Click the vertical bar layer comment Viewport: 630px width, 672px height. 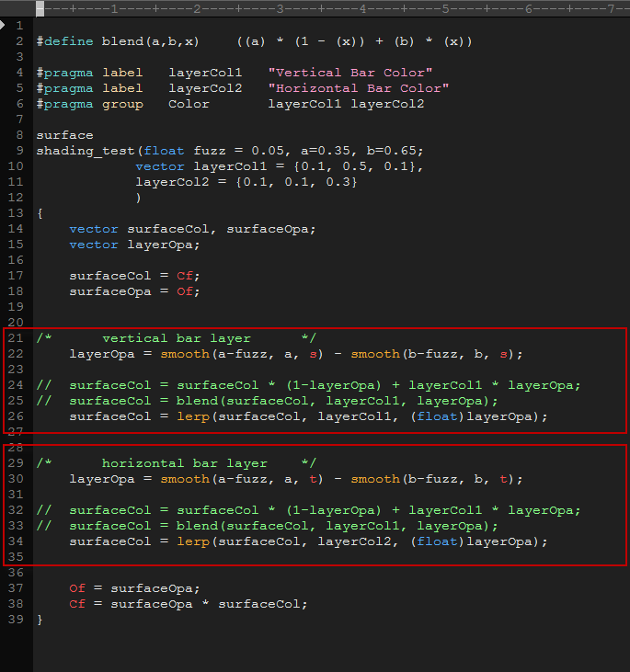(177, 338)
